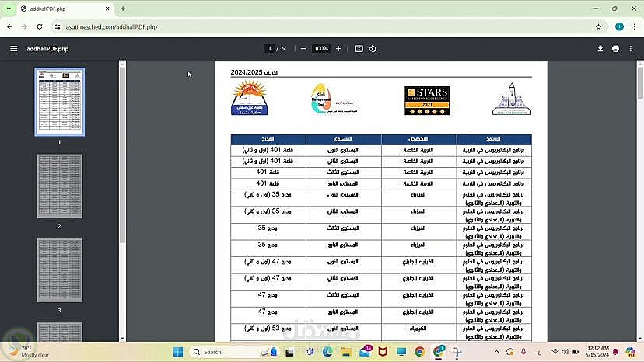
Task: Open Wi-Fi network settings in tray
Action: click(x=555, y=352)
